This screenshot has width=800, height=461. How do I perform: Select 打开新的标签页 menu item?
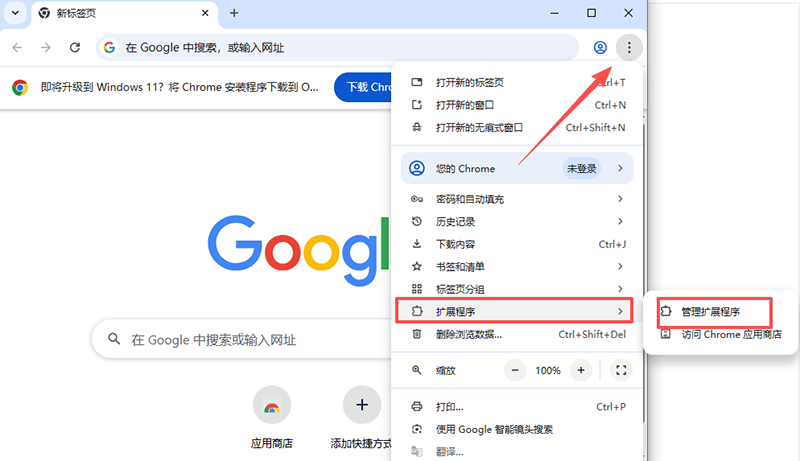pyautogui.click(x=517, y=82)
